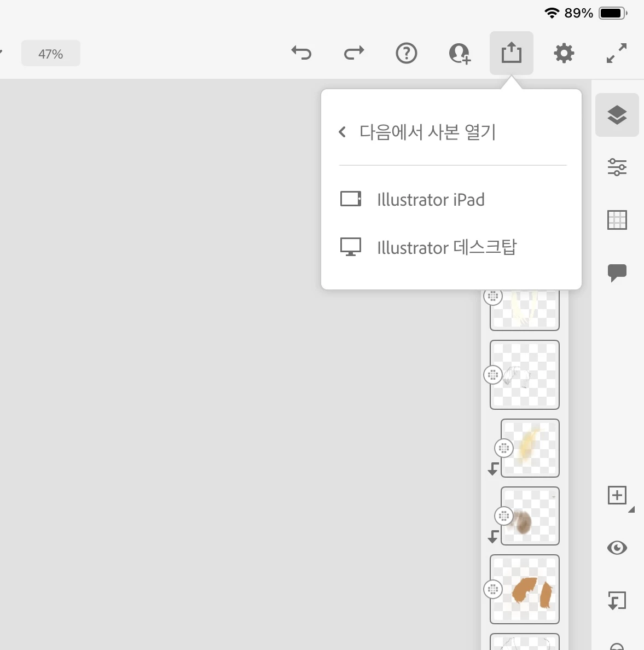Tap the Illustrator iPad tablet icon
The image size is (644, 650).
(350, 199)
